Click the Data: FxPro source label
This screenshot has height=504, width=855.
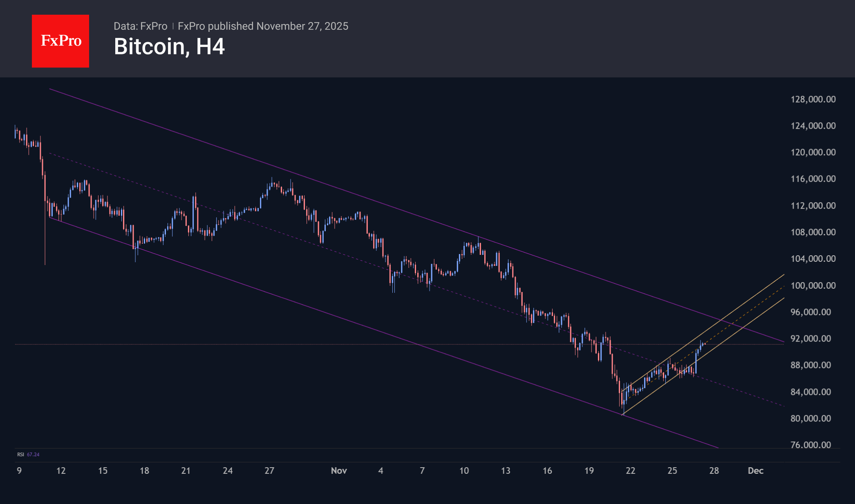pyautogui.click(x=140, y=26)
